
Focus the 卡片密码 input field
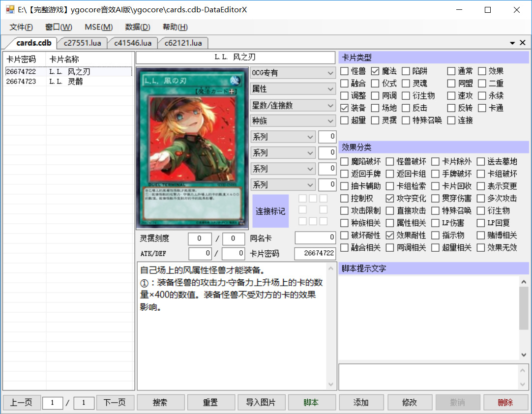[x=315, y=253]
